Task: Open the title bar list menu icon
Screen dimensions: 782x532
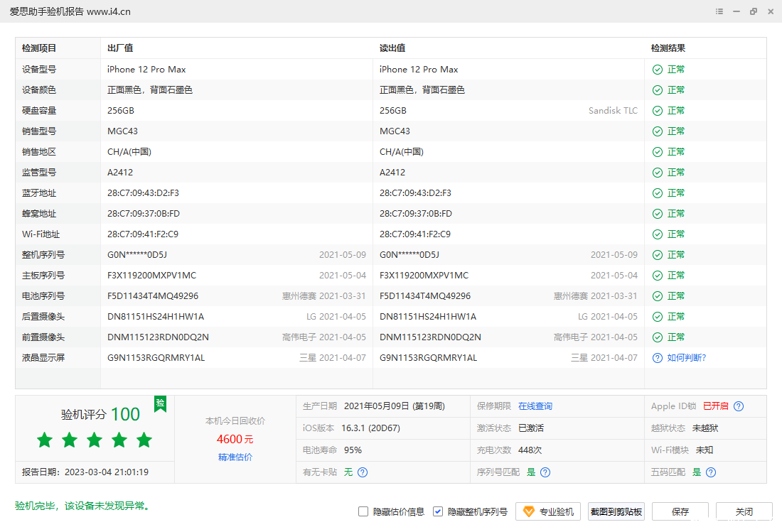Action: 719,11
